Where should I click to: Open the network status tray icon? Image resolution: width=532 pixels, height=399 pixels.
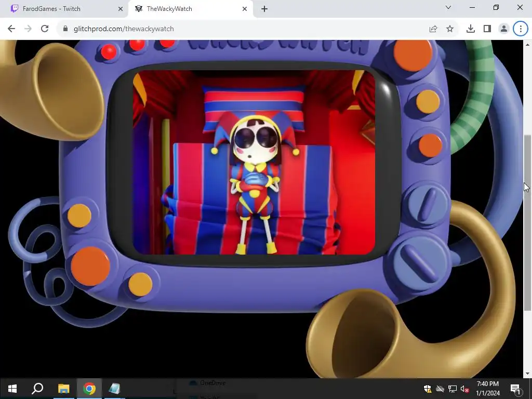453,389
